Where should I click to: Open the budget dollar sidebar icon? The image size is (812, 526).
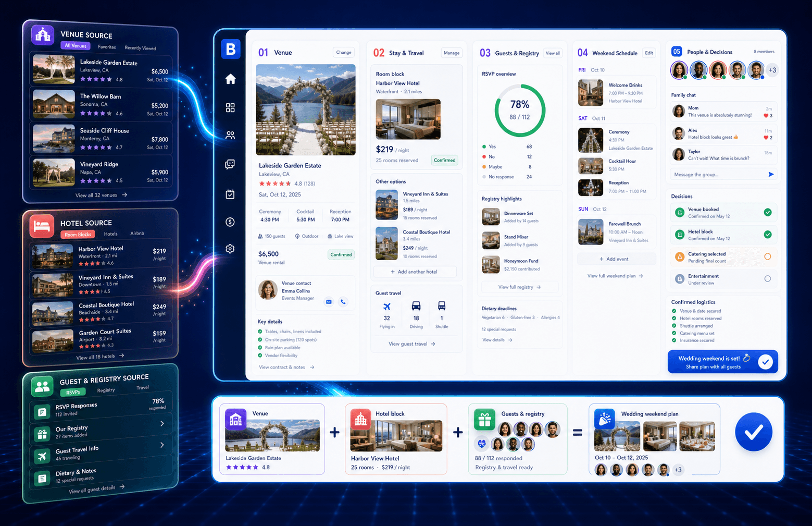click(x=230, y=222)
